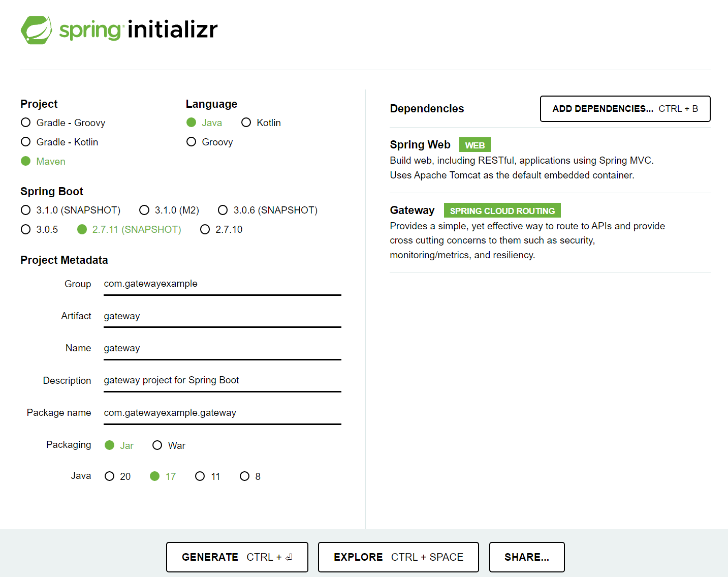
Task: Choose Kotlin as the language
Action: click(x=246, y=122)
